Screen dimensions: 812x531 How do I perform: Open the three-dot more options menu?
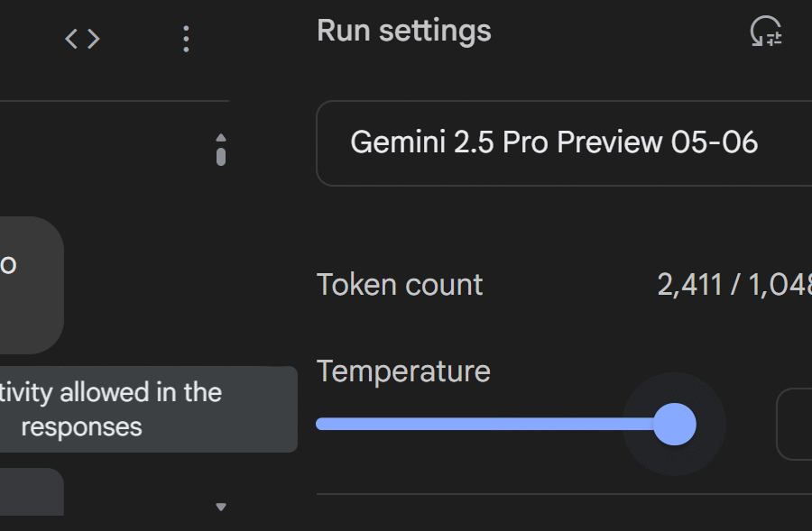click(x=186, y=39)
